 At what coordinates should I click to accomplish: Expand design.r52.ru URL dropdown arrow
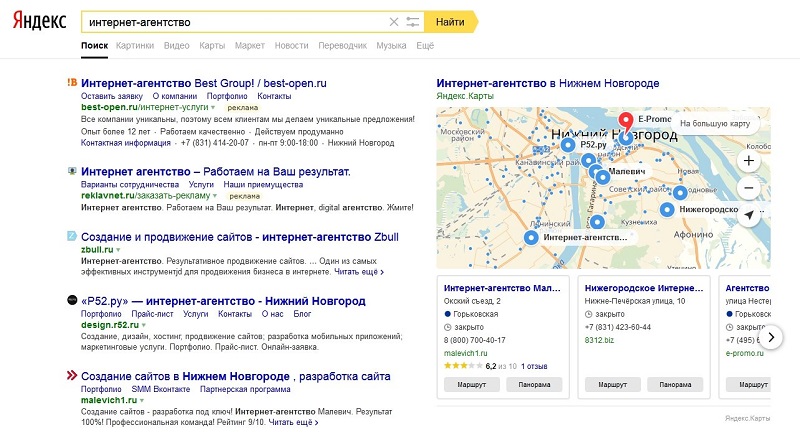tap(144, 325)
